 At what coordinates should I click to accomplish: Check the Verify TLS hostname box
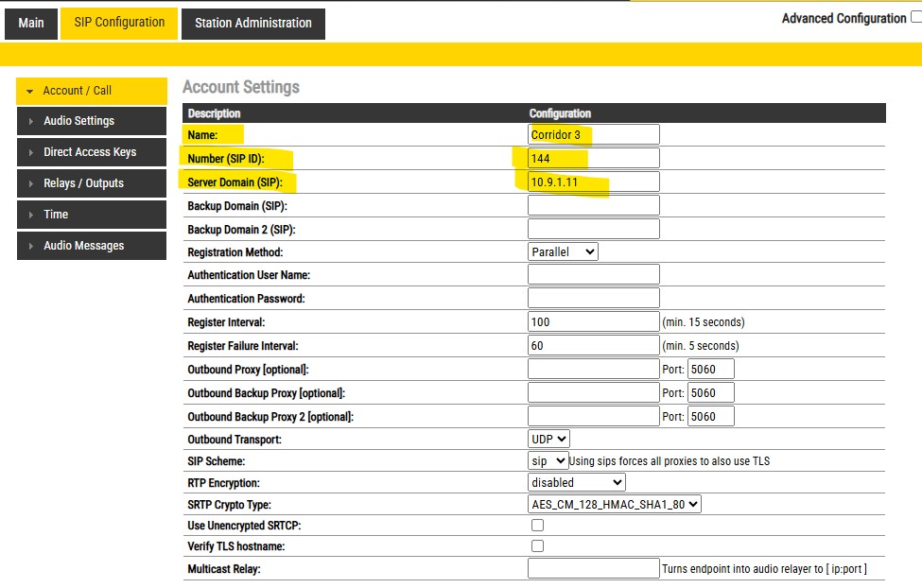[537, 546]
